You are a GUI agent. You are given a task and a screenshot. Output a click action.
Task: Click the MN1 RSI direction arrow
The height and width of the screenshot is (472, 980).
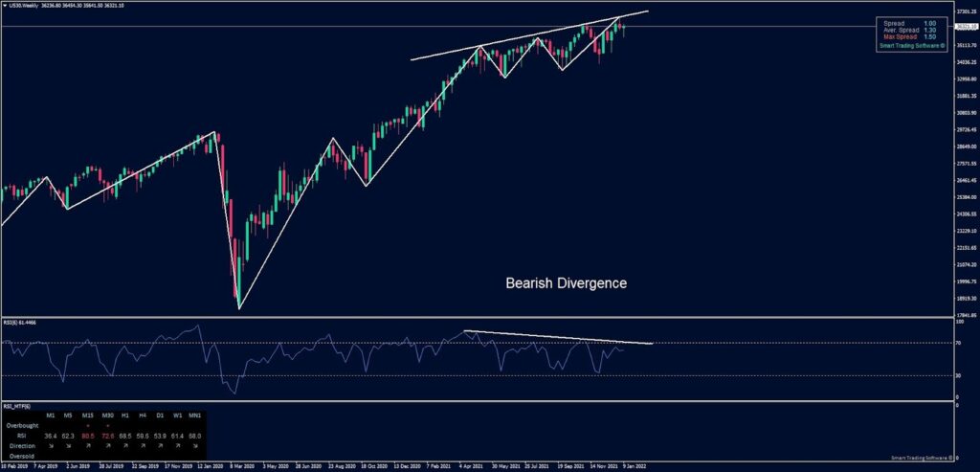[x=195, y=446]
